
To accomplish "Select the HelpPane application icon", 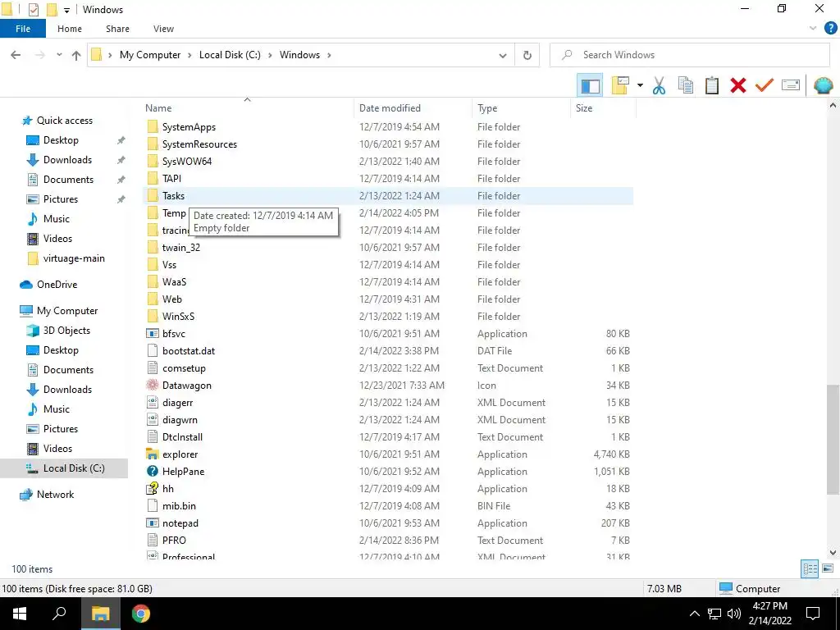I will coord(153,472).
